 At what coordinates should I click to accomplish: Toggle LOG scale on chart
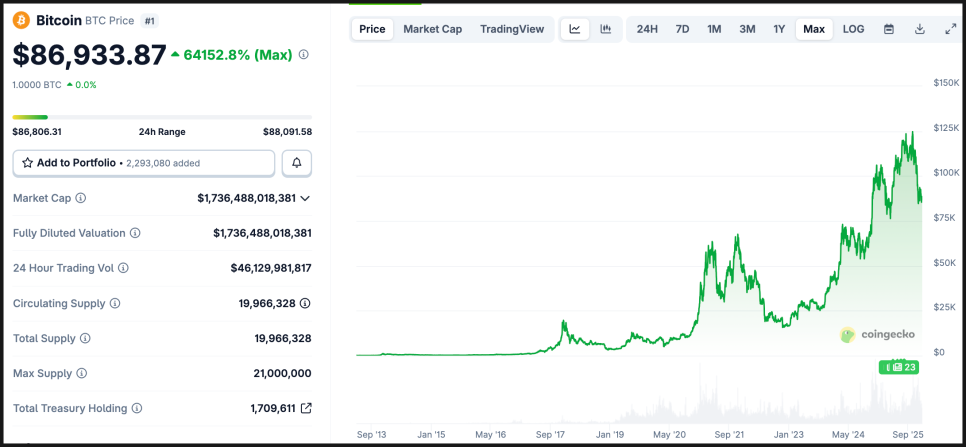tap(853, 29)
